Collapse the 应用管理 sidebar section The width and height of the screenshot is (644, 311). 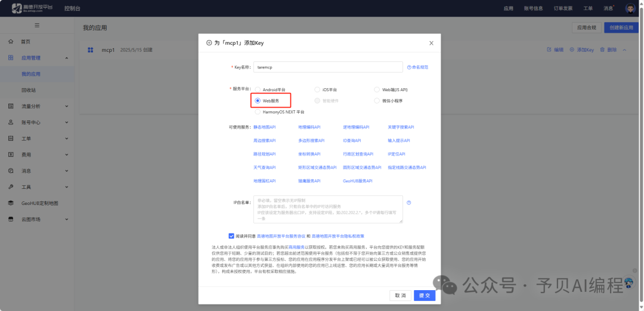[x=67, y=58]
